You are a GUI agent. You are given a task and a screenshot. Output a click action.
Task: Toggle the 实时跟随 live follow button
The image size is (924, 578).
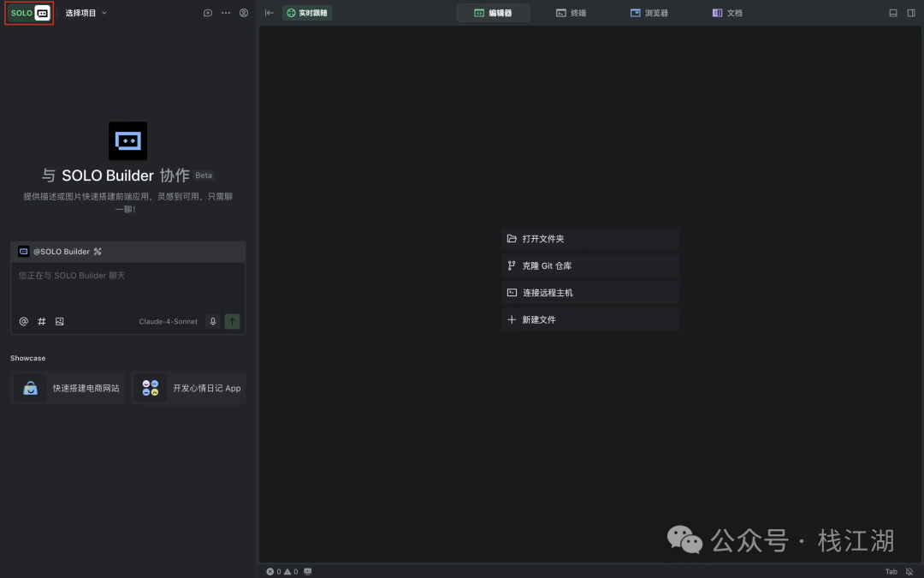tap(307, 13)
